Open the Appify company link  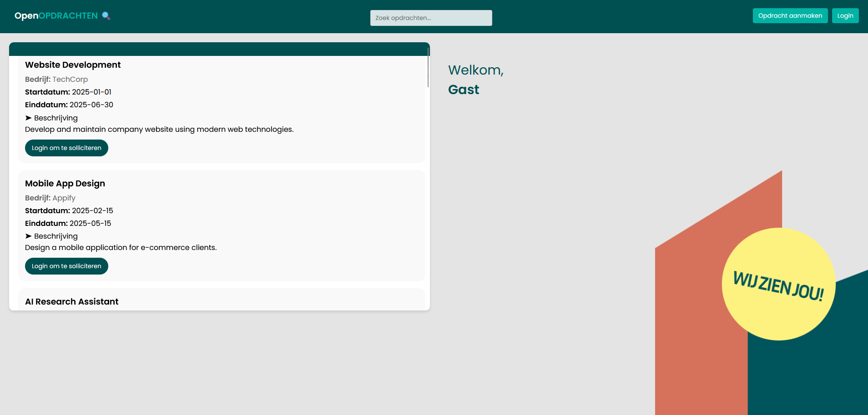(x=63, y=198)
